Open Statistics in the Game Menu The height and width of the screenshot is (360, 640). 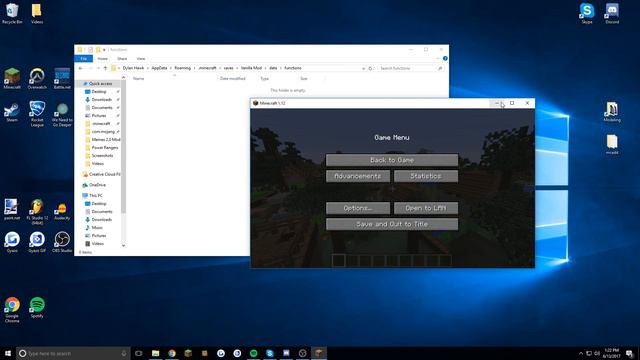point(426,176)
